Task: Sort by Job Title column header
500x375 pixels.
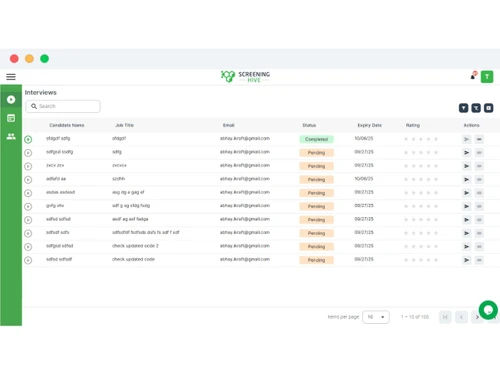Action: coord(124,125)
